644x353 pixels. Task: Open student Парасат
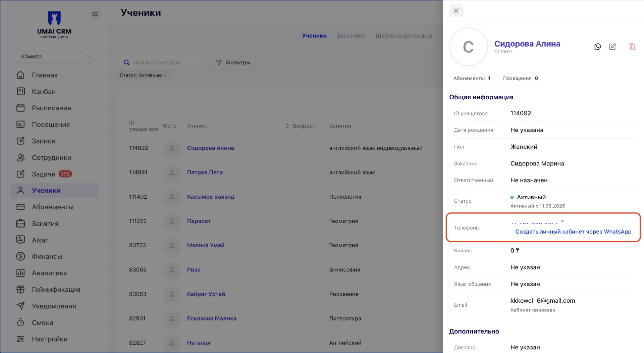point(199,221)
